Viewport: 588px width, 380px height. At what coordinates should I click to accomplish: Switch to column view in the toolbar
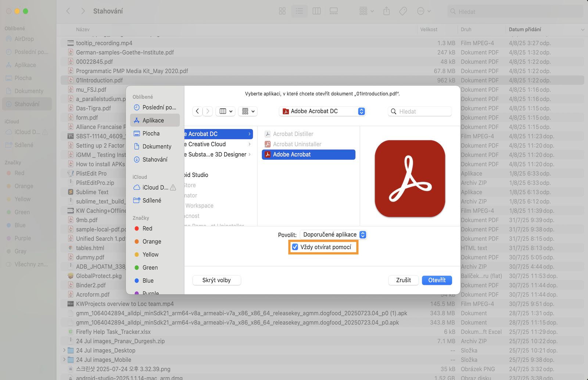[316, 11]
